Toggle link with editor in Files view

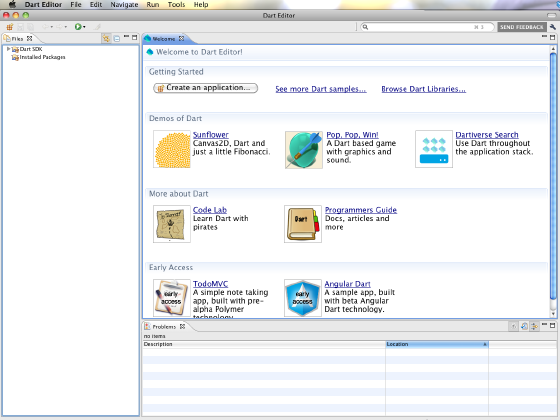[106, 38]
